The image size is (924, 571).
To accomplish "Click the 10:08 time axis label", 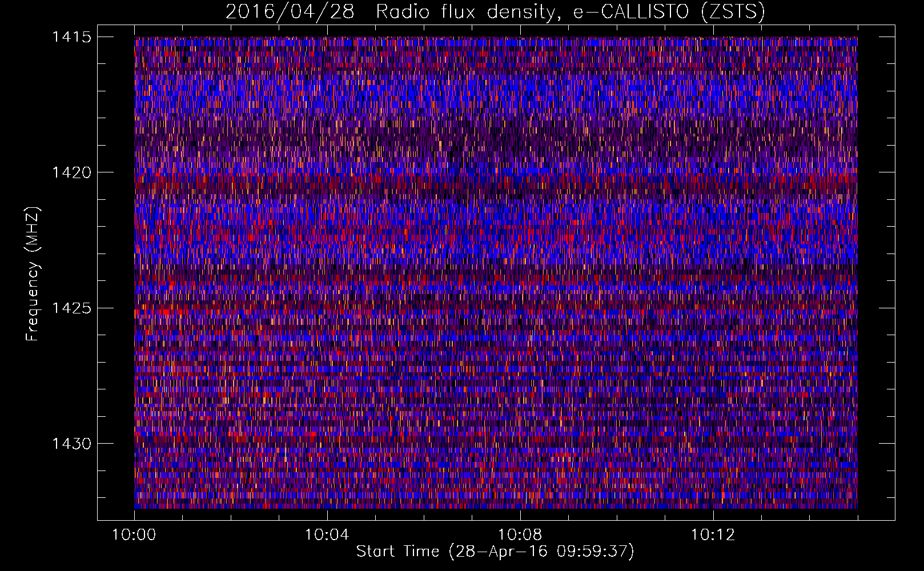I will pos(520,535).
